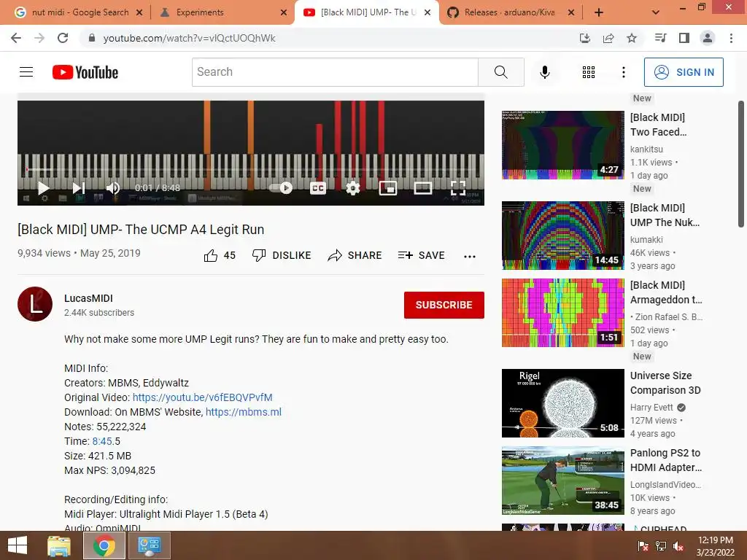This screenshot has height=560, width=747.
Task: Toggle the autoplay switch in player
Action: (281, 187)
